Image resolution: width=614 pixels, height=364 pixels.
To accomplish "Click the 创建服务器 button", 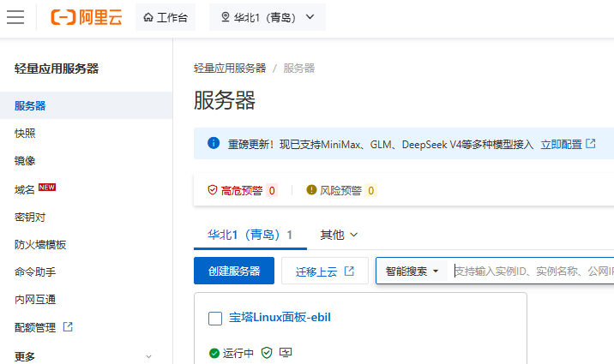I will coord(234,271).
